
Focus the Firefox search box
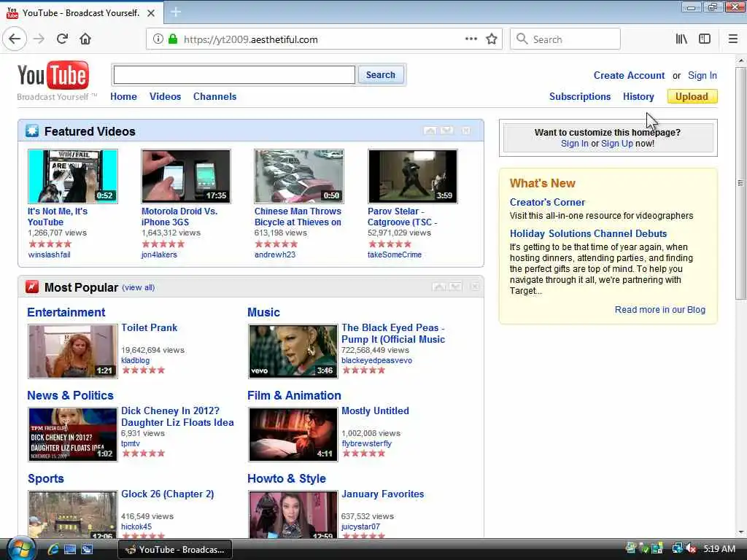tap(565, 39)
